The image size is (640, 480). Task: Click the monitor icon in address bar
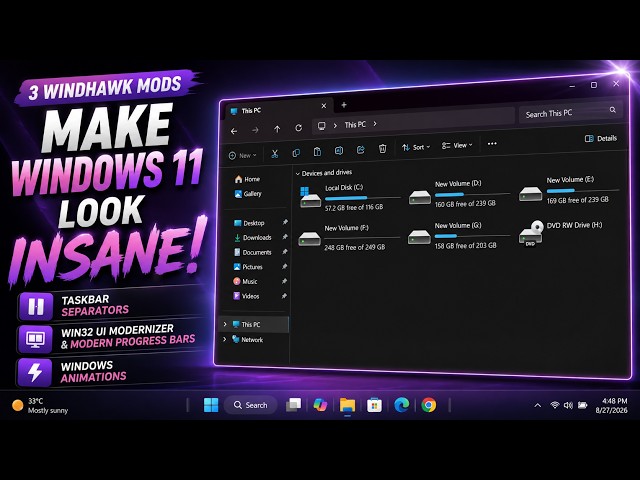point(322,126)
